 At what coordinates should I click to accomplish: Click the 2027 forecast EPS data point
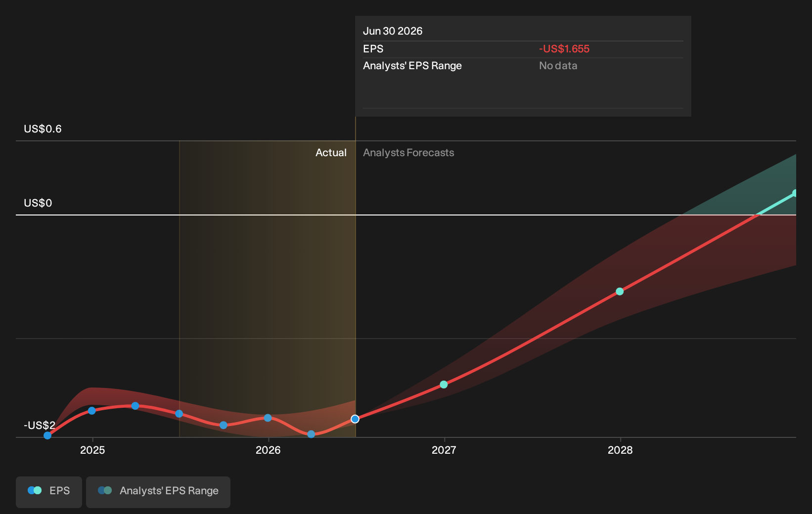point(444,385)
